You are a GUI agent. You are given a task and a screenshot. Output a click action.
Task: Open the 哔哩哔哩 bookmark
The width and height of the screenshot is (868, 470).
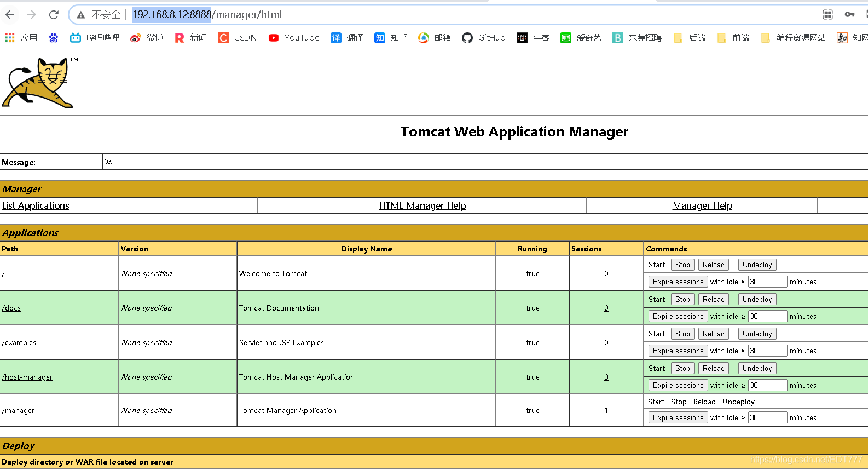[x=95, y=38]
